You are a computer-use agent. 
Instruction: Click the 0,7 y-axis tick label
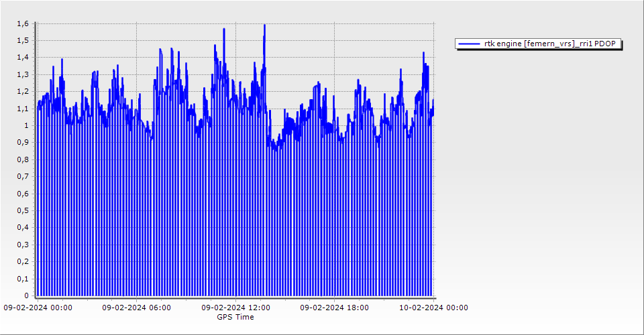23,176
